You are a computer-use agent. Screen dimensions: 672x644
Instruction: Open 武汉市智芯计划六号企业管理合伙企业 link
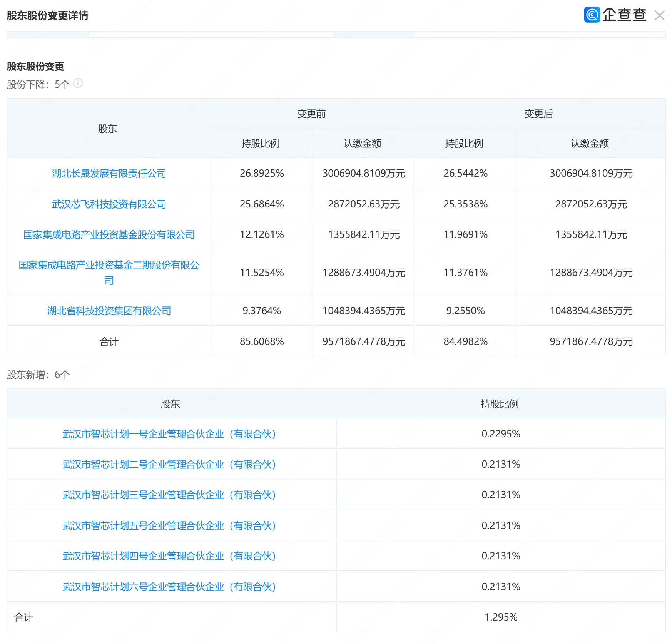[169, 587]
